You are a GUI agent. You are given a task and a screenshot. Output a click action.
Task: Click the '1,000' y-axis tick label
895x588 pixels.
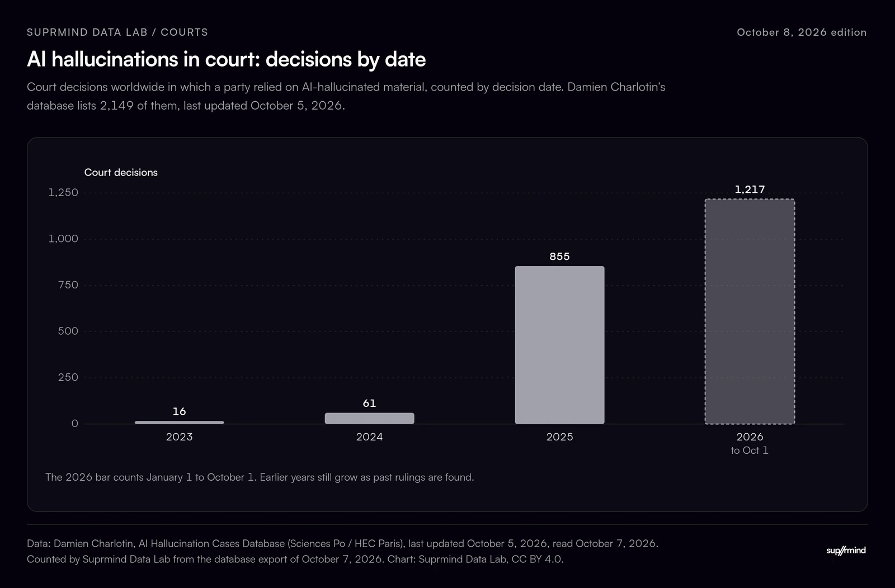click(x=63, y=239)
